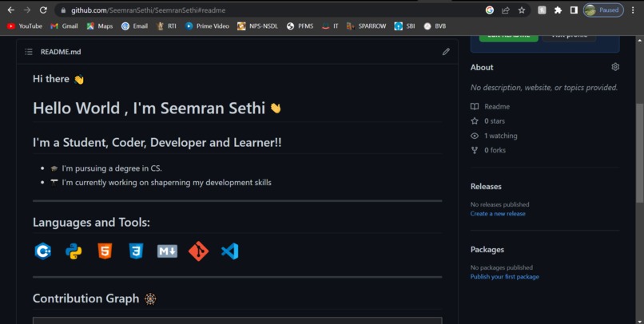Click the share page icon
The width and height of the screenshot is (644, 324).
(x=506, y=10)
